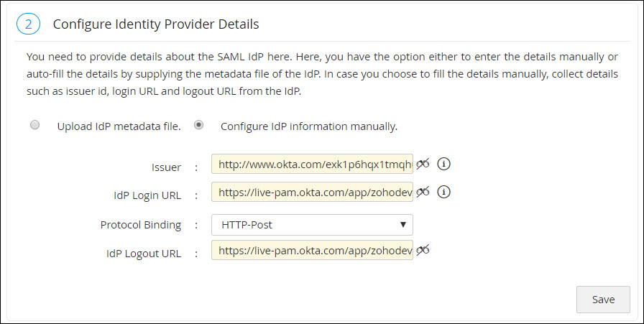Toggle visibility icon beside IdP Logout URL
644x324 pixels.
pyautogui.click(x=423, y=250)
